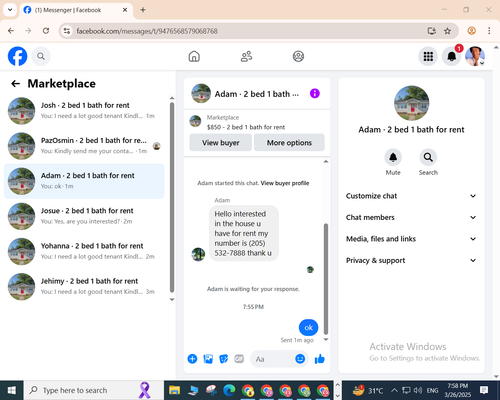Reload the page in browser
500x400 pixels.
[46, 31]
